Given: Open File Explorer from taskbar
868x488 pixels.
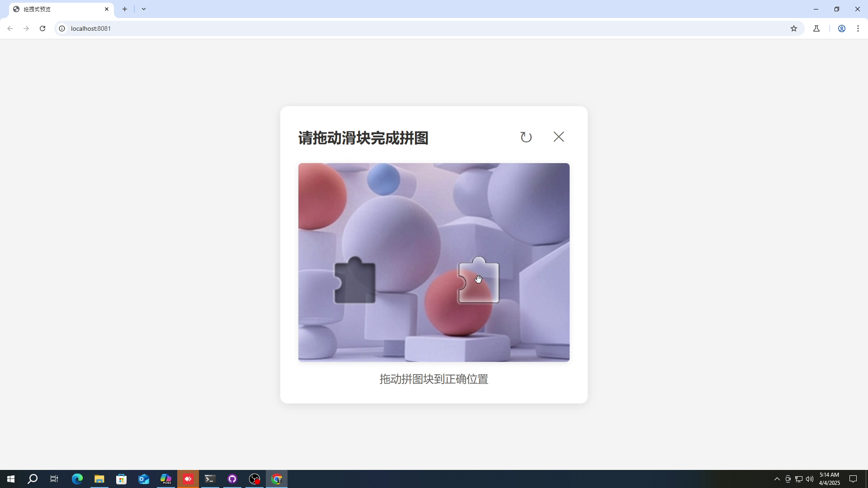Looking at the screenshot, I should pyautogui.click(x=99, y=479).
